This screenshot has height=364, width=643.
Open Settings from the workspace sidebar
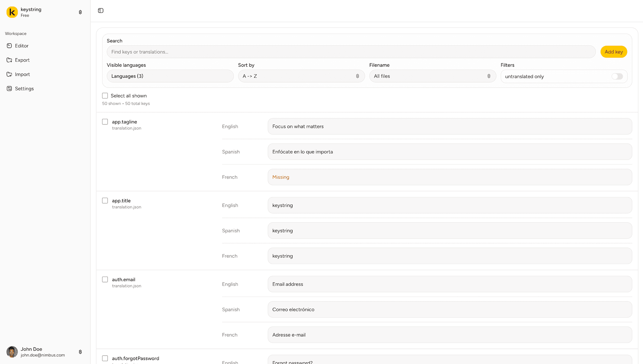click(10, 88)
